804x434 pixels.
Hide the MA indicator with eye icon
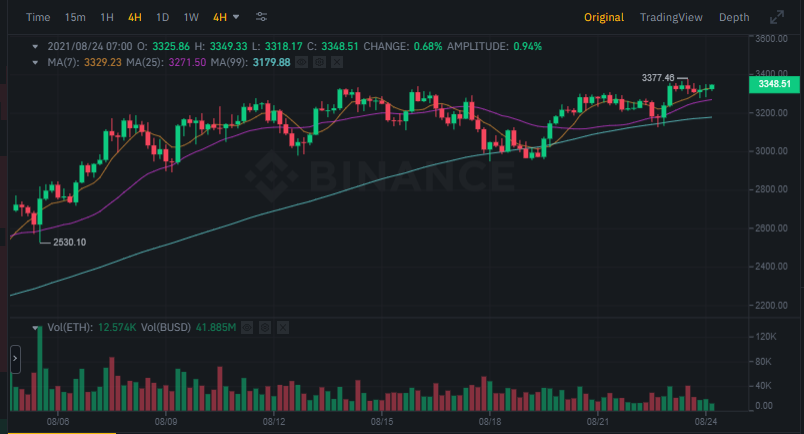pyautogui.click(x=301, y=62)
